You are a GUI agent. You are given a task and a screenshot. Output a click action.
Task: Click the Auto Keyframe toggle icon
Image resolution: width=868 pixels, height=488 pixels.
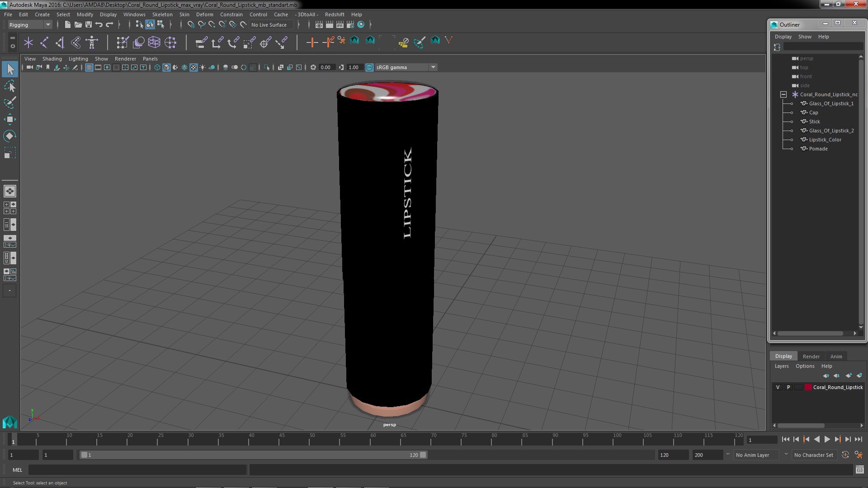point(845,455)
